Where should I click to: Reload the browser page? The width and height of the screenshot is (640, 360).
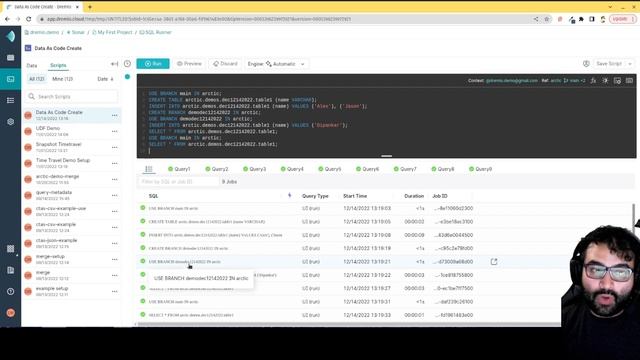pos(29,19)
